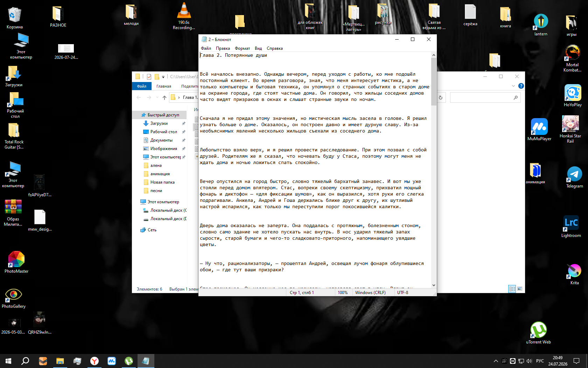Viewport: 588px width, 368px height.
Task: Open the Справка menu in Notepad
Action: pos(274,48)
